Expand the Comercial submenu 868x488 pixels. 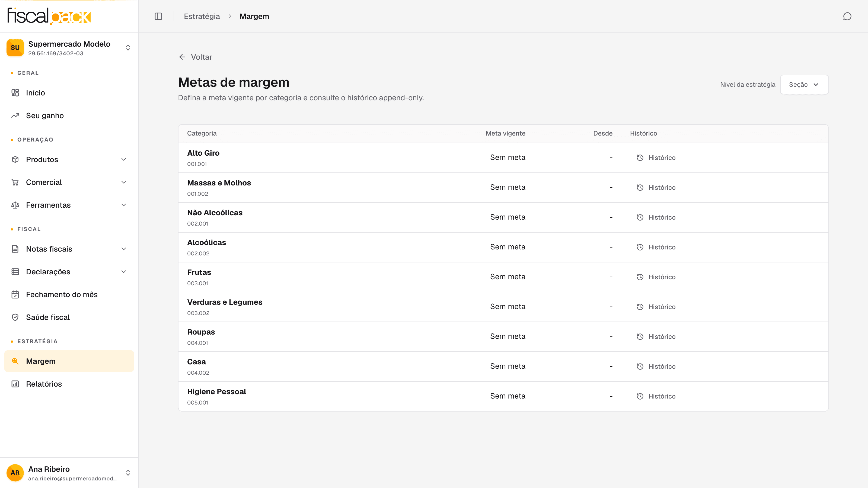(x=69, y=182)
